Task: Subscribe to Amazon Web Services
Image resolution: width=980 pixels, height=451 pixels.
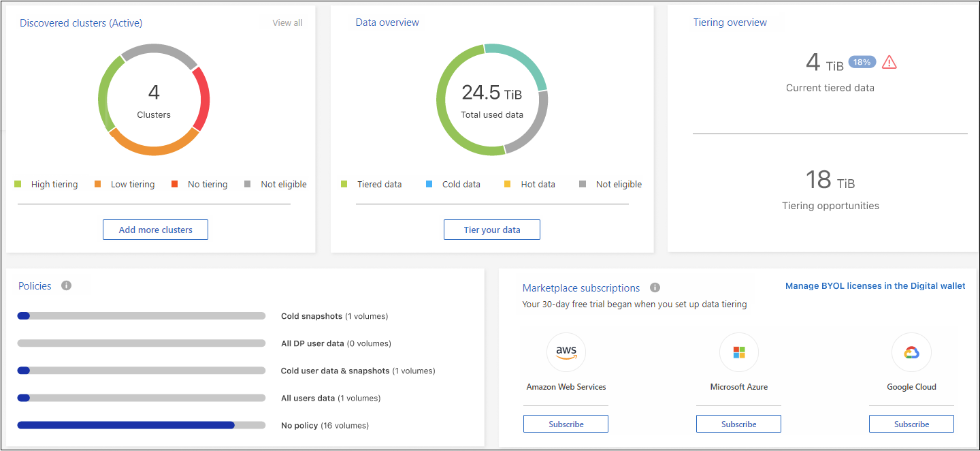Action: pos(566,424)
